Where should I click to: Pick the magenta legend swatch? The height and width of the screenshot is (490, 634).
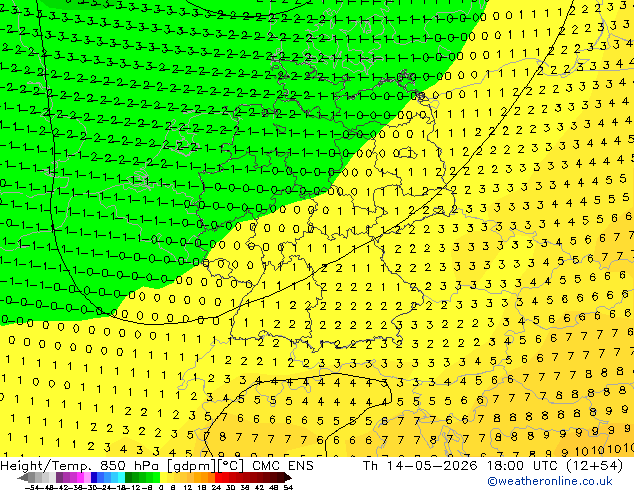tap(80, 478)
